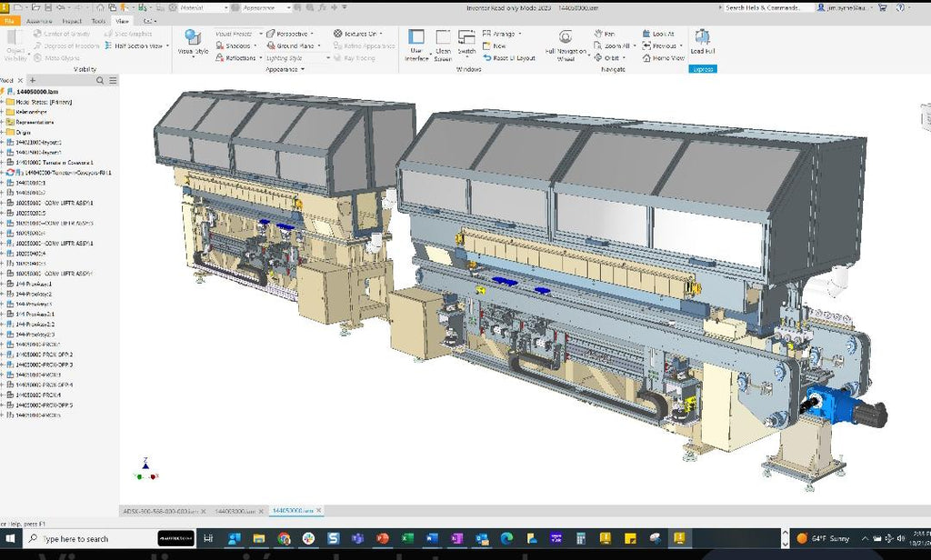Click the Save icon in quick access toolbar
This screenshot has width=931, height=560.
[47, 7]
